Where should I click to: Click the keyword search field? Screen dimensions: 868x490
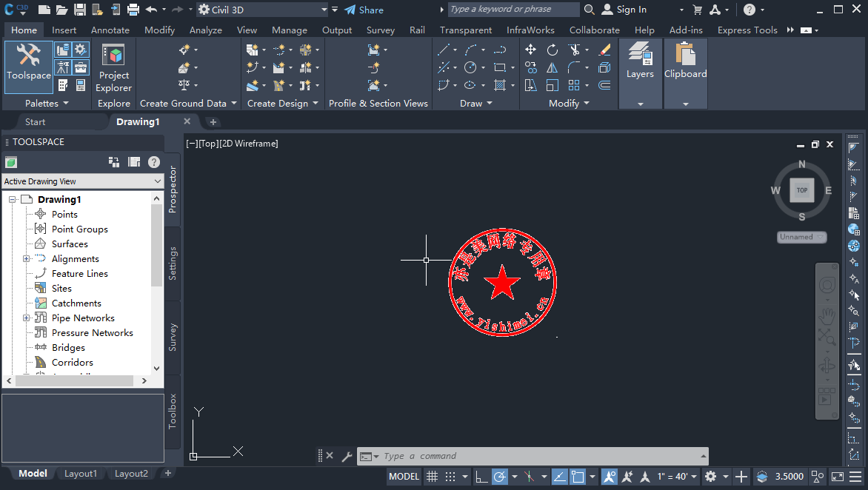point(514,10)
